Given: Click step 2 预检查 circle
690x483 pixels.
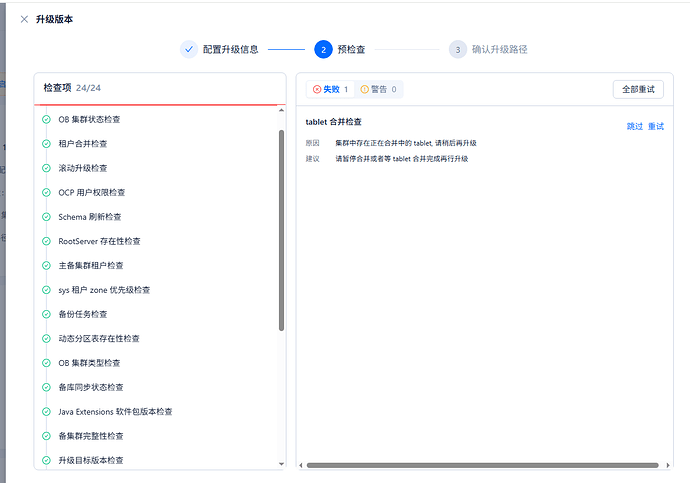Looking at the screenshot, I should [323, 49].
